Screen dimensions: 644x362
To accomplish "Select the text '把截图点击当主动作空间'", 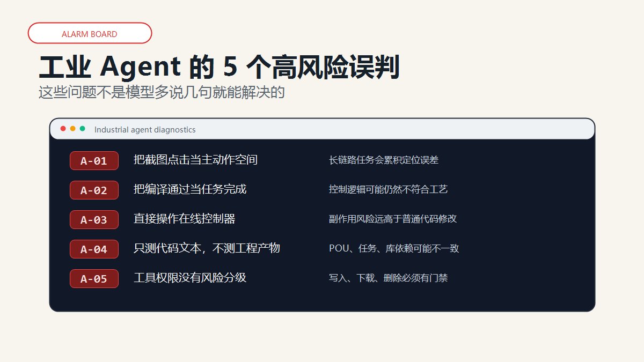I will [195, 160].
